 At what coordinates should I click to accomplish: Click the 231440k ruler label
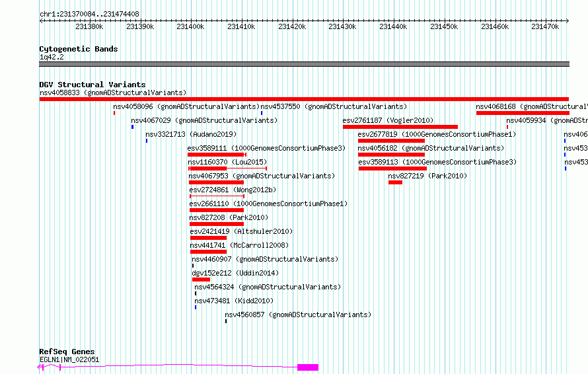[393, 26]
